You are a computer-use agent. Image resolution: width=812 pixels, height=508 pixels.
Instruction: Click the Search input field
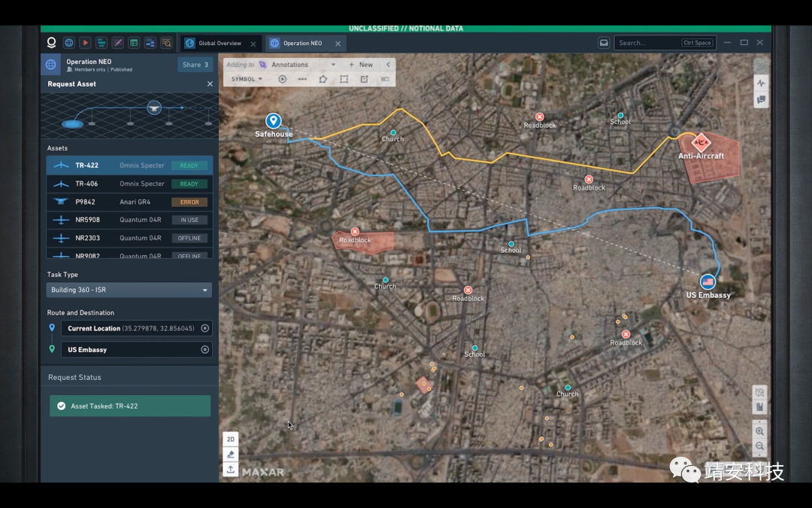pos(665,43)
